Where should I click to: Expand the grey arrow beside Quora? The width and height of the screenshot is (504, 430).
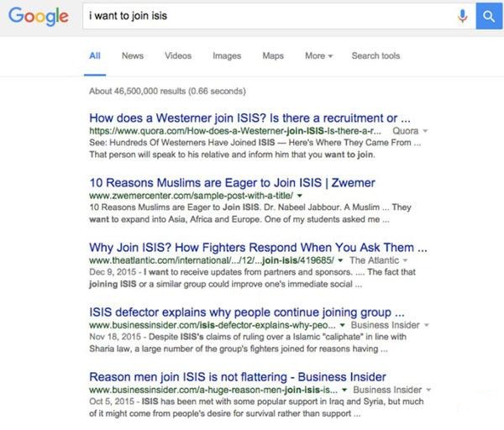click(426, 132)
